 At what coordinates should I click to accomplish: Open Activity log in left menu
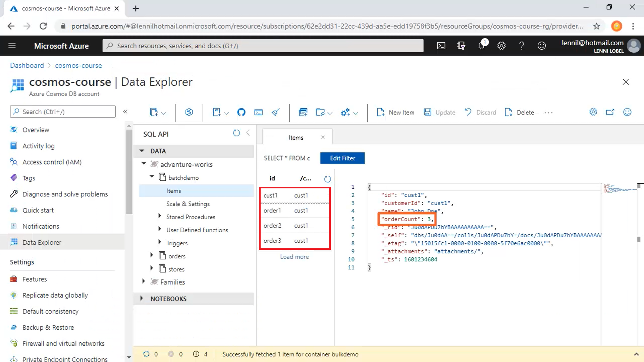pyautogui.click(x=38, y=146)
